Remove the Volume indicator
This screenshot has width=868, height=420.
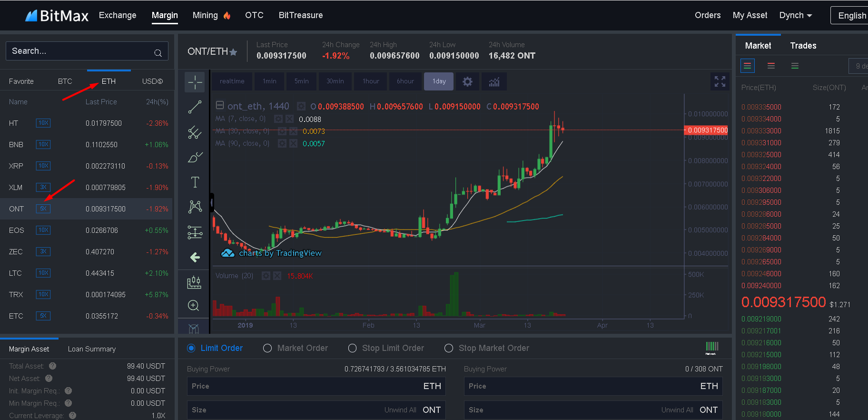[x=277, y=276]
